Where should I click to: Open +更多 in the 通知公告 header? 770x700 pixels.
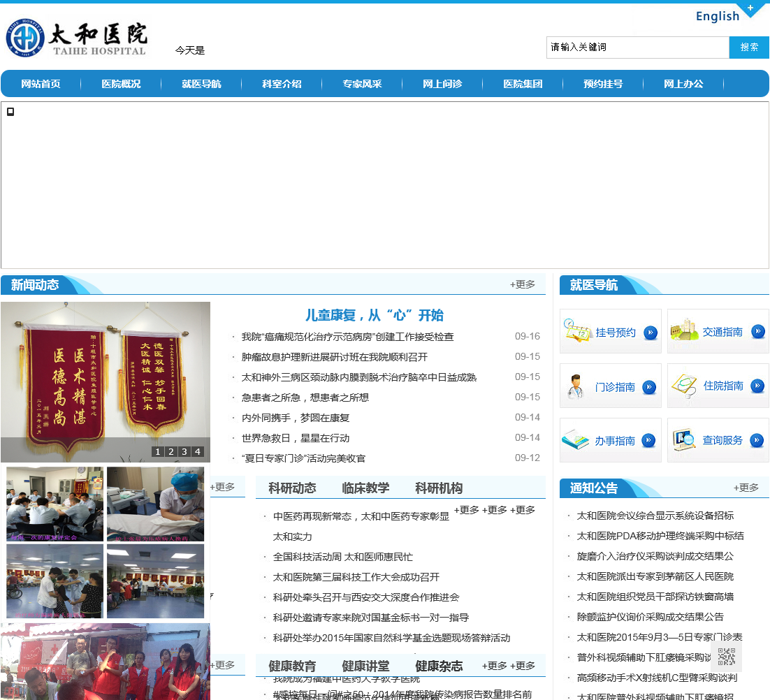[x=746, y=488]
